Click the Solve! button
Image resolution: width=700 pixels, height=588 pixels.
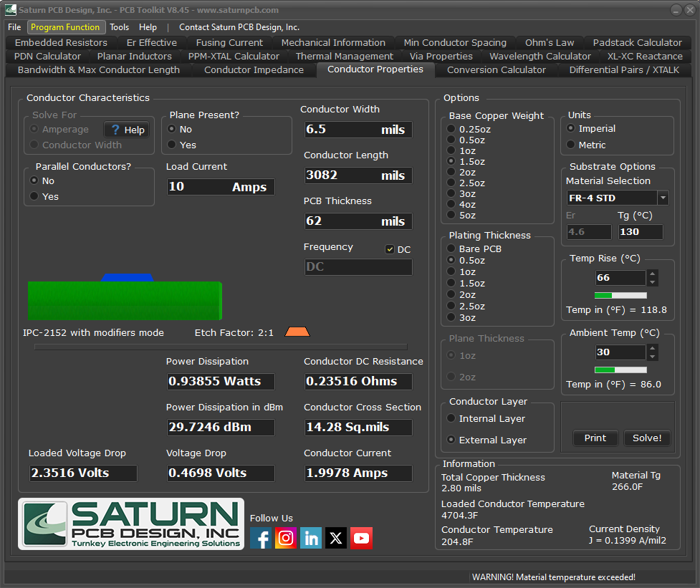647,438
